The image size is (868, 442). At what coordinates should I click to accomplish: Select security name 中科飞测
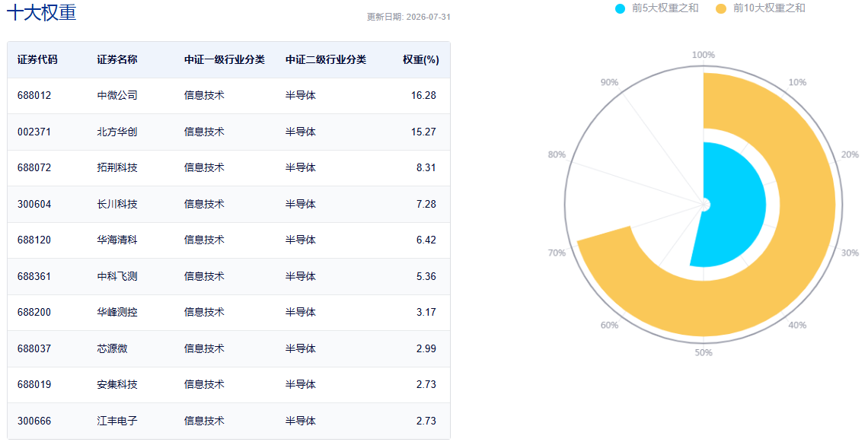point(117,276)
